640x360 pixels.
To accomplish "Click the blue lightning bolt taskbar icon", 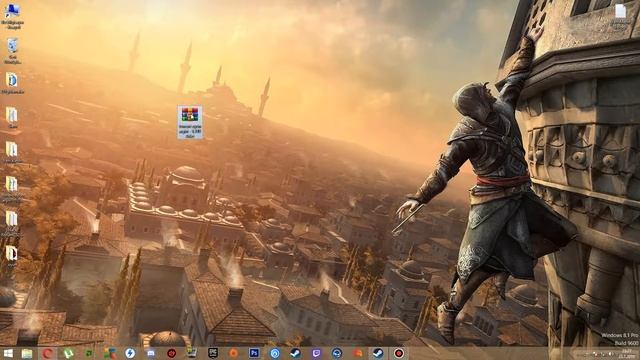I will [x=130, y=353].
